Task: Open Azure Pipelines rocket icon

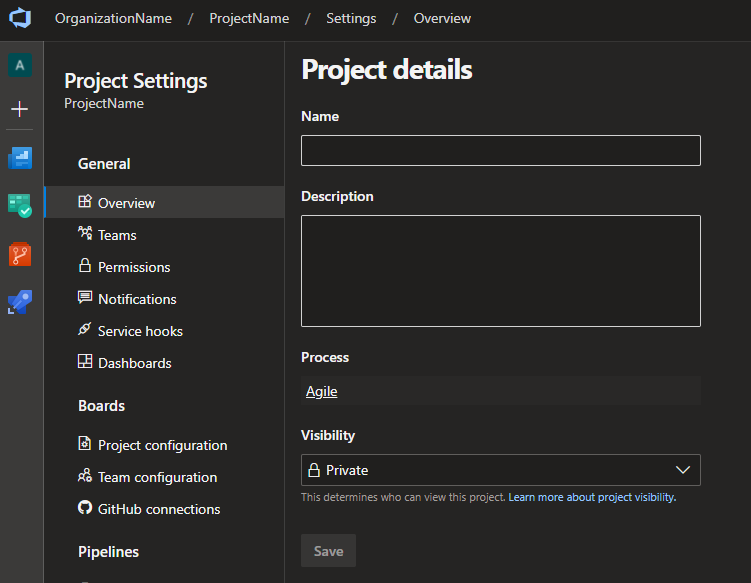Action: coord(20,302)
